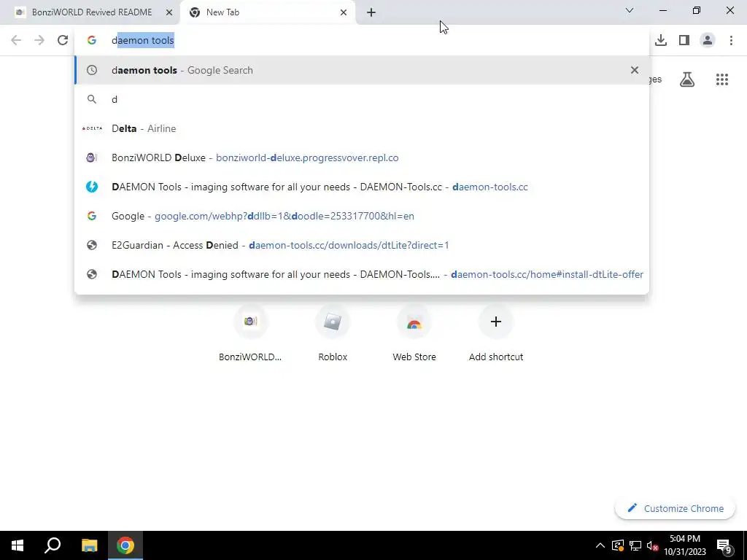
Task: Toggle the side panel icon
Action: (684, 40)
